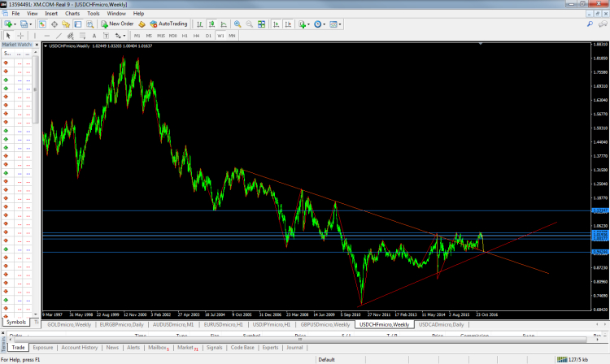610x364 pixels.
Task: Draw a vertical line tool
Action: point(35,36)
